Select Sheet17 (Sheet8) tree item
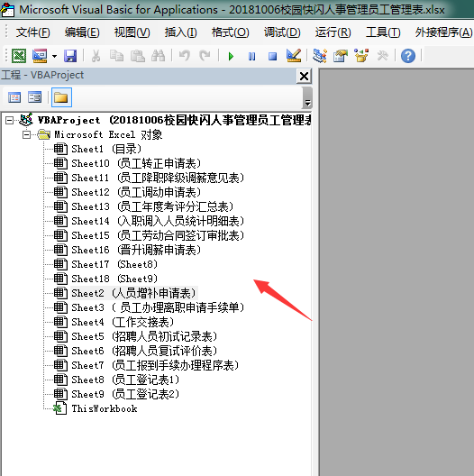The image size is (474, 476). click(114, 264)
